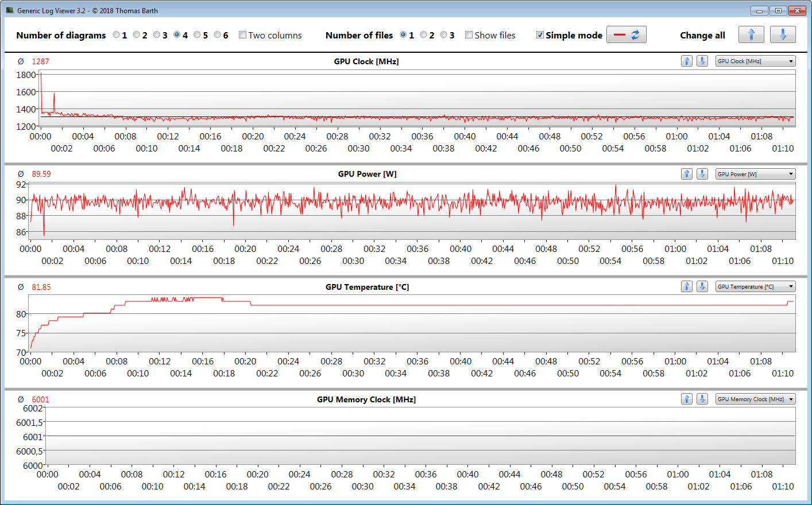812x505 pixels.
Task: Click the app icon in the title bar
Action: (x=10, y=10)
